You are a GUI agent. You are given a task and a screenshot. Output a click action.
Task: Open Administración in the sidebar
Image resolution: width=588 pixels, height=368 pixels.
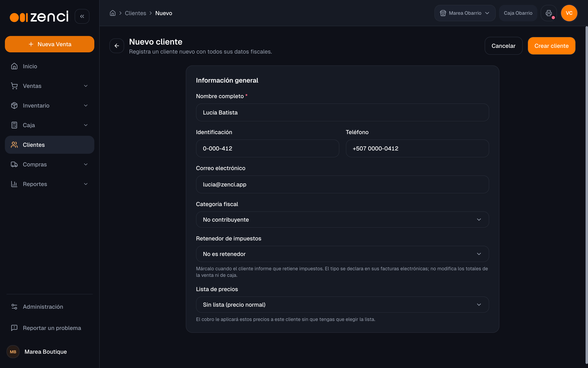point(50,307)
